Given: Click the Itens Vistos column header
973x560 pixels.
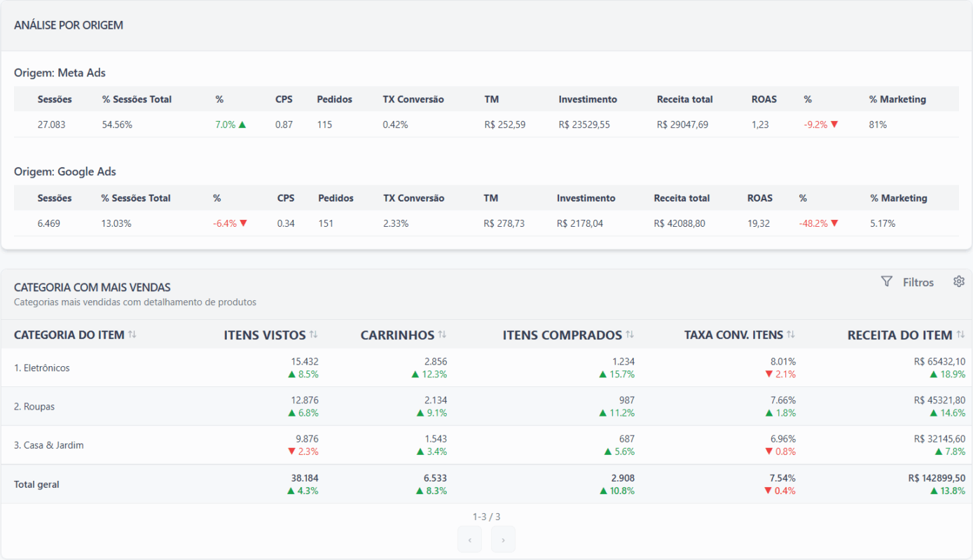Looking at the screenshot, I should [265, 335].
